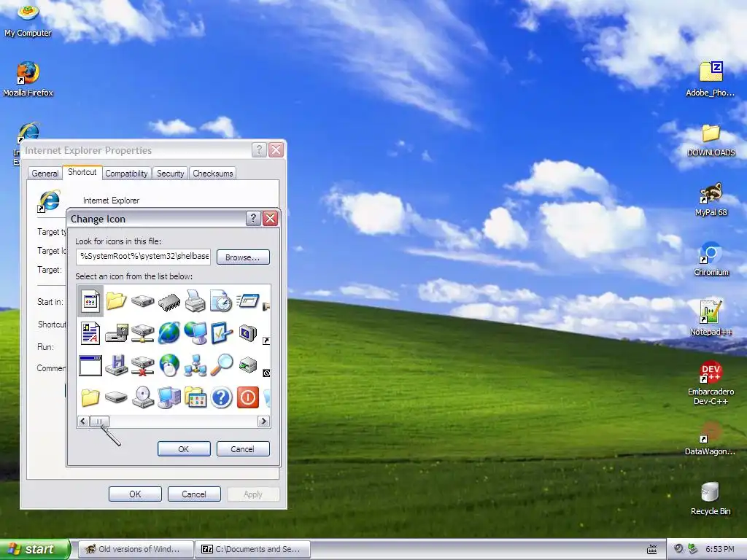Select the Adobe_Pho... archive on desktop
Viewport: 747px width, 560px height.
tap(711, 79)
